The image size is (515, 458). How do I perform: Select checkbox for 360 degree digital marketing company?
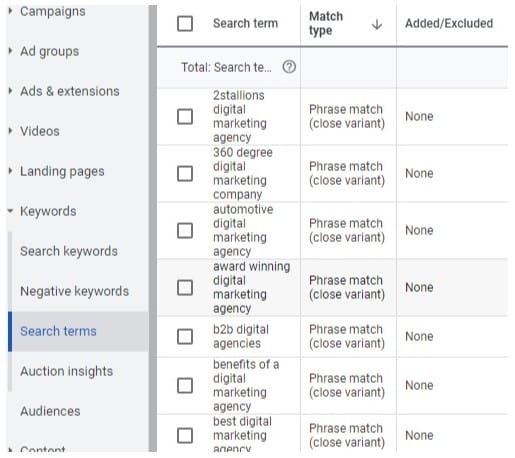pyautogui.click(x=185, y=173)
